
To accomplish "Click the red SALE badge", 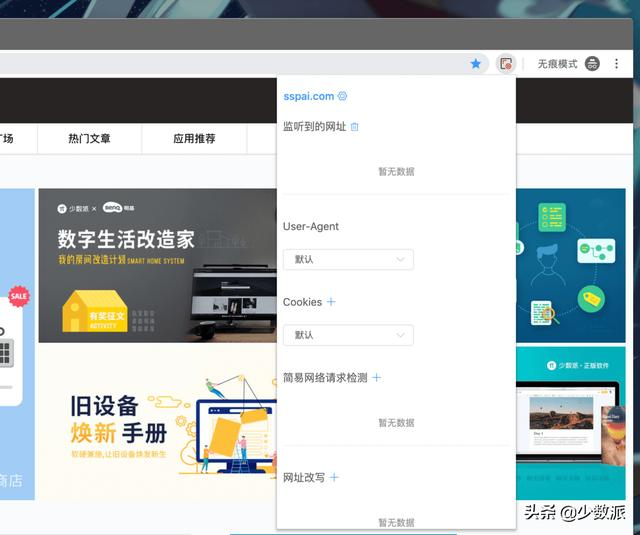I will 19,296.
